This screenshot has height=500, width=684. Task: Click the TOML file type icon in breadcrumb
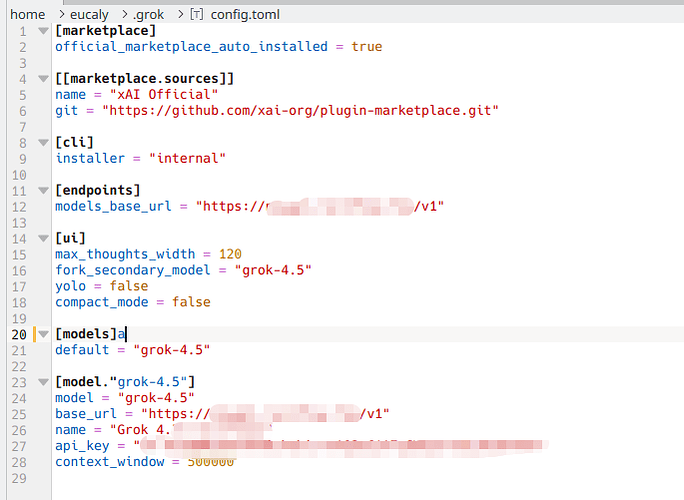(x=197, y=15)
